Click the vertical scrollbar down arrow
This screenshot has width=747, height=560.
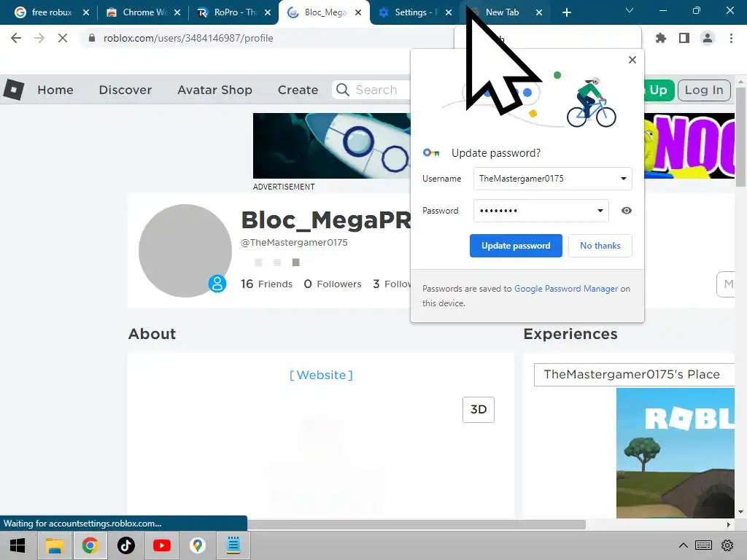coord(741,512)
